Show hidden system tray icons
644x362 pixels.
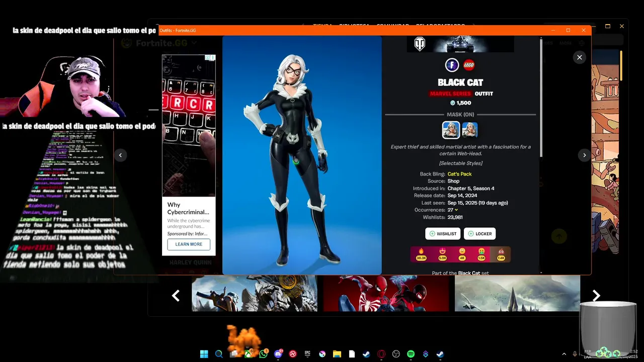[x=563, y=354]
